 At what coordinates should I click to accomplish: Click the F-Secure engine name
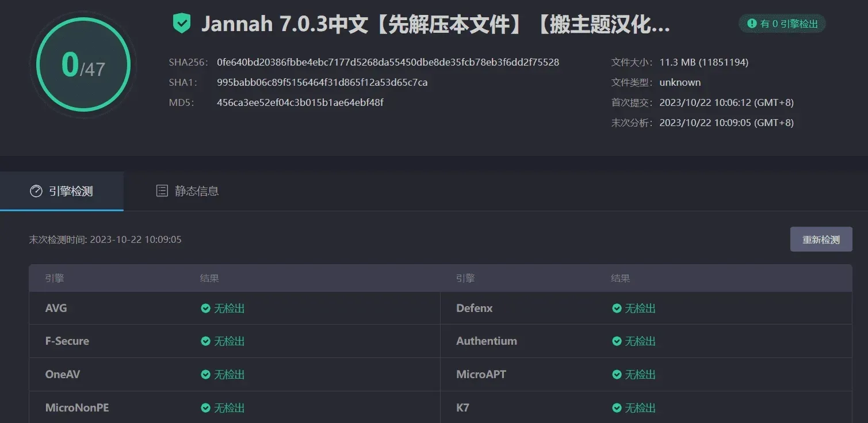click(x=67, y=341)
